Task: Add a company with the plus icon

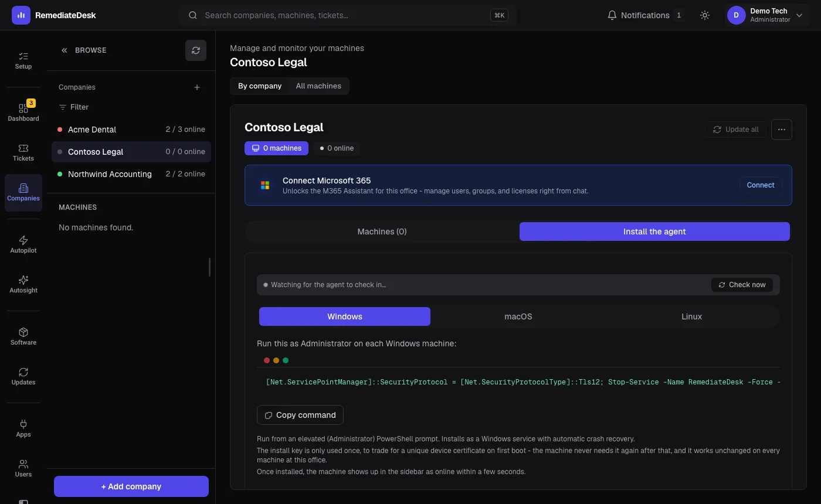Action: click(197, 87)
